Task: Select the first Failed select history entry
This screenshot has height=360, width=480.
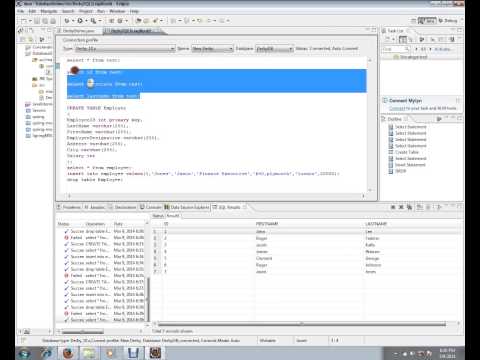Action: [x=104, y=238]
